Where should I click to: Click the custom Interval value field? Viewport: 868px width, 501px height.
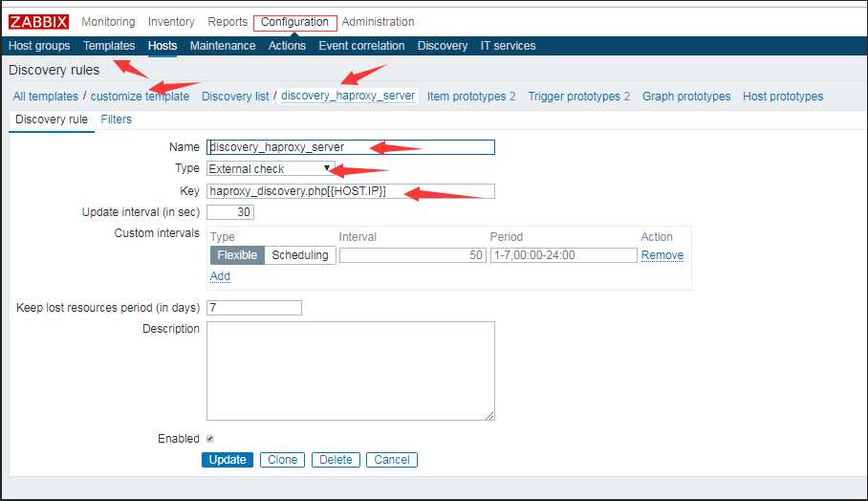[x=413, y=255]
